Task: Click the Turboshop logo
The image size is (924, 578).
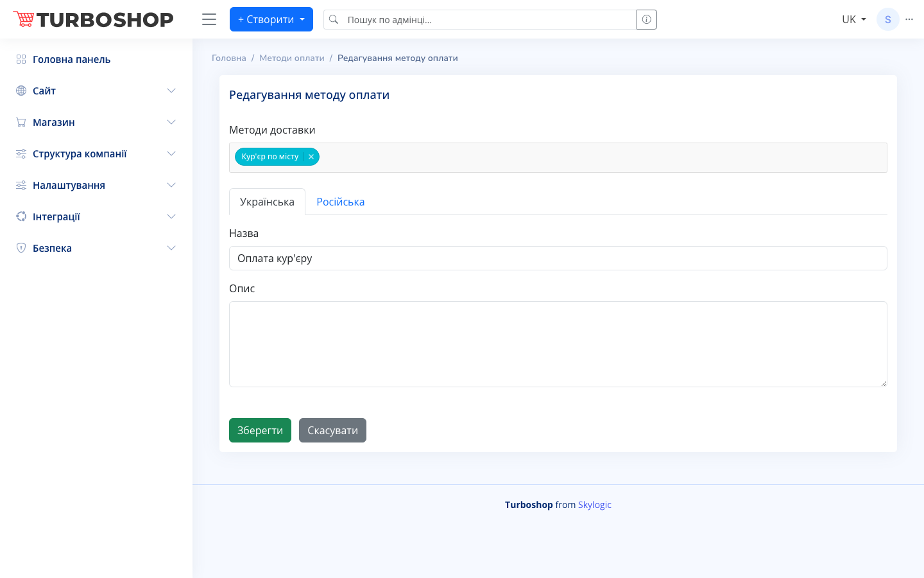Action: coord(93,19)
